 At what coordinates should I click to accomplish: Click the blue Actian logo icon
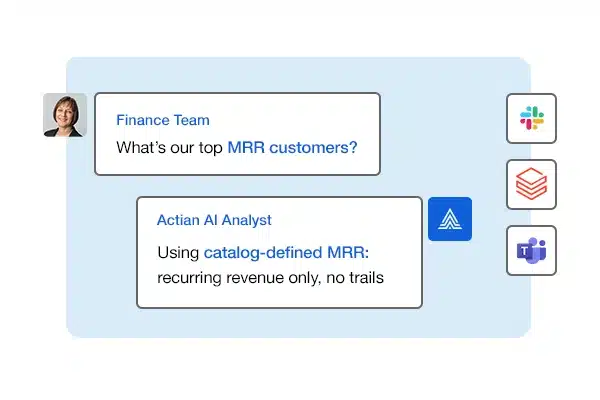pyautogui.click(x=449, y=219)
